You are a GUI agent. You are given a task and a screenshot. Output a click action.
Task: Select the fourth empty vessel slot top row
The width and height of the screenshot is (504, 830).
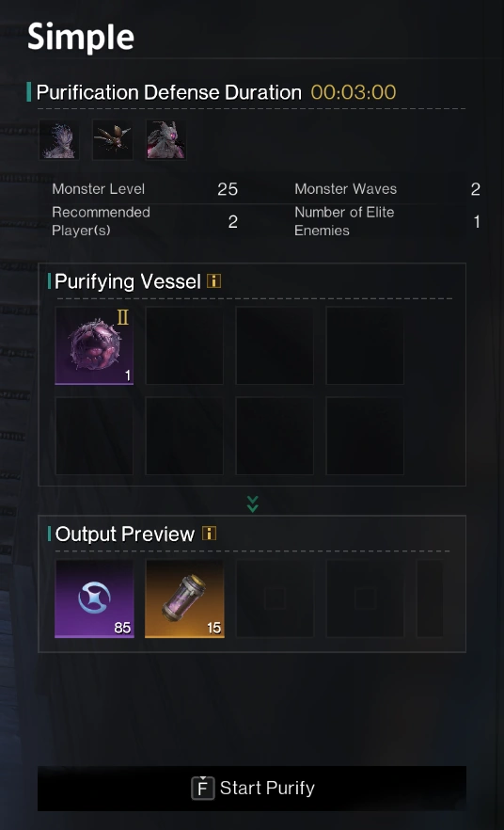coord(365,345)
